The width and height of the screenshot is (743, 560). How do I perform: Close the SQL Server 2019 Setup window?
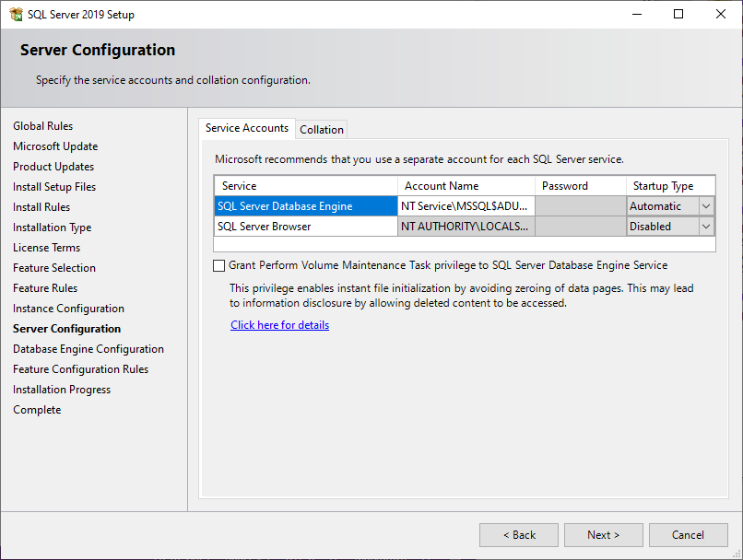[x=721, y=15]
